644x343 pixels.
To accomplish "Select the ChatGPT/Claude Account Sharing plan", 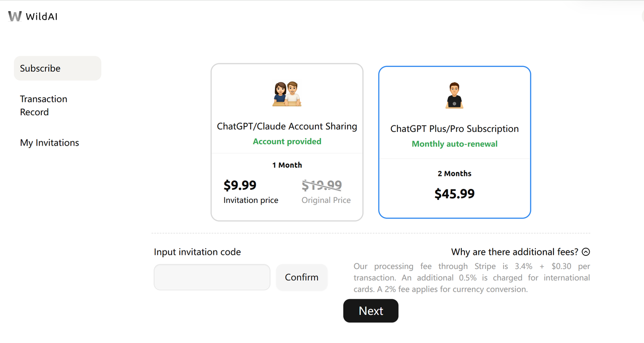I will (x=287, y=126).
